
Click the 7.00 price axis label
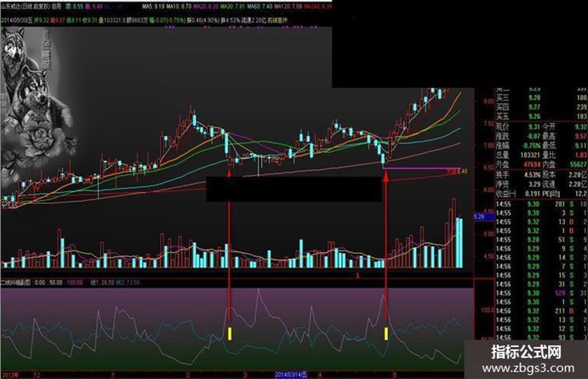pyautogui.click(x=489, y=146)
